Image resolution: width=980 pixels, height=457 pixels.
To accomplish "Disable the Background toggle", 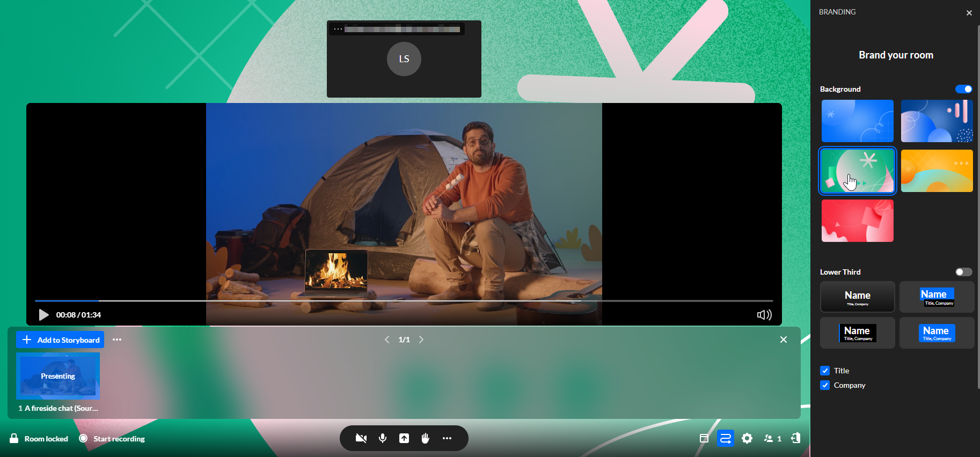I will [x=964, y=89].
